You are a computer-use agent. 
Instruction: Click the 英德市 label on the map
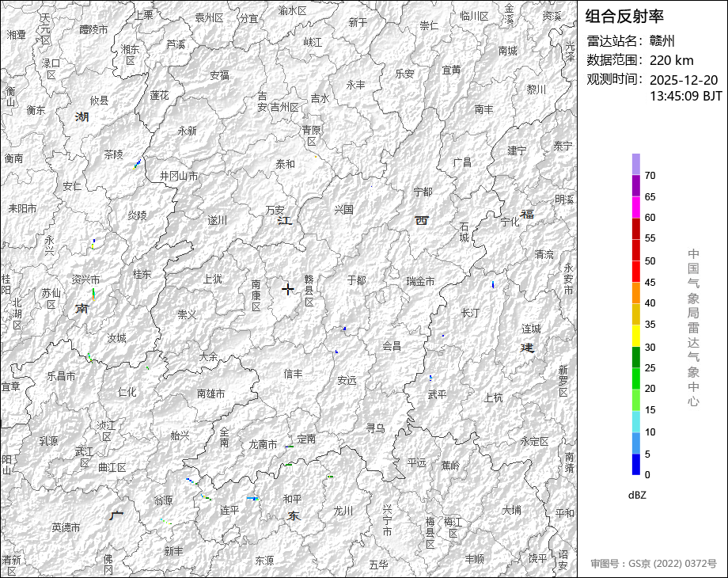[x=66, y=527]
